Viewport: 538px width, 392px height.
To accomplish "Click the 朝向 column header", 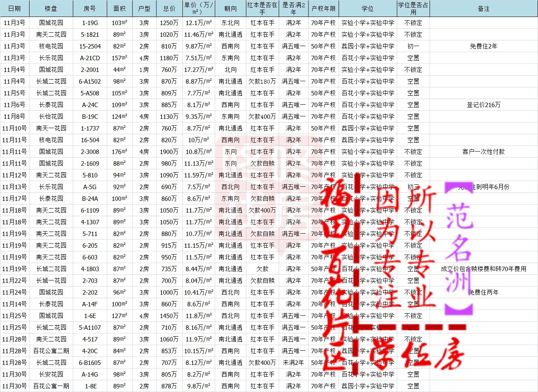I will tap(230, 8).
